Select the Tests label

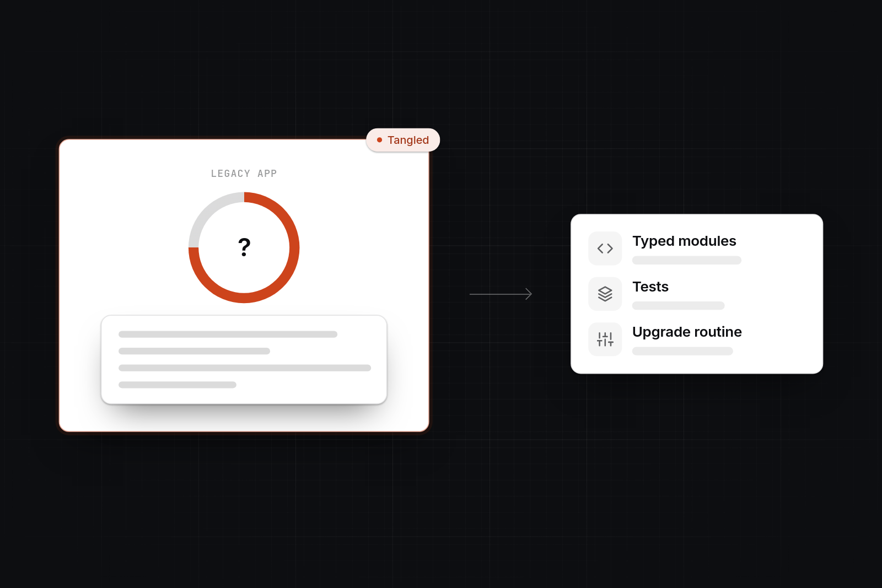[x=650, y=287]
